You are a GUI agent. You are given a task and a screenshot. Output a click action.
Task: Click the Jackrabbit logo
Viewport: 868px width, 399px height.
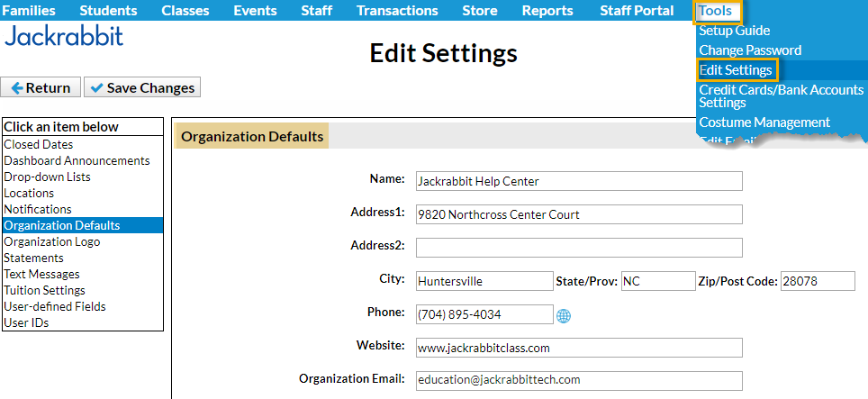[x=64, y=37]
